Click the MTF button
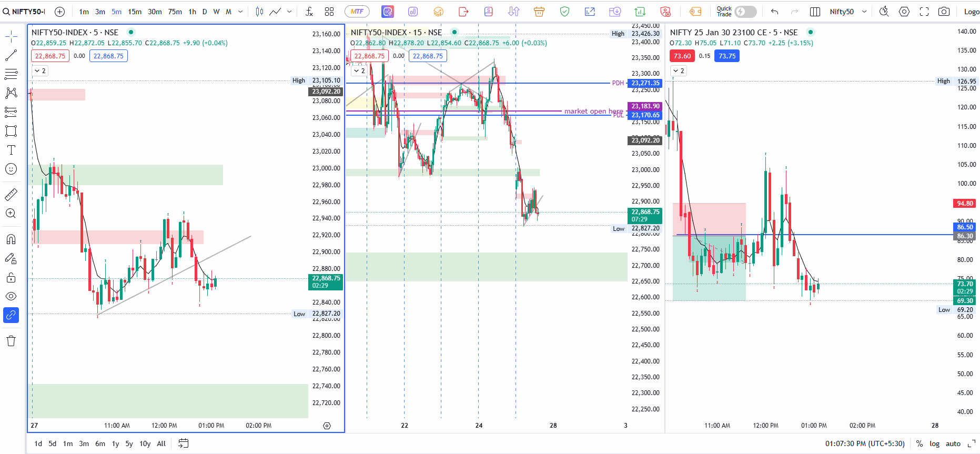Screen dimensions: 980x454 (x=357, y=12)
